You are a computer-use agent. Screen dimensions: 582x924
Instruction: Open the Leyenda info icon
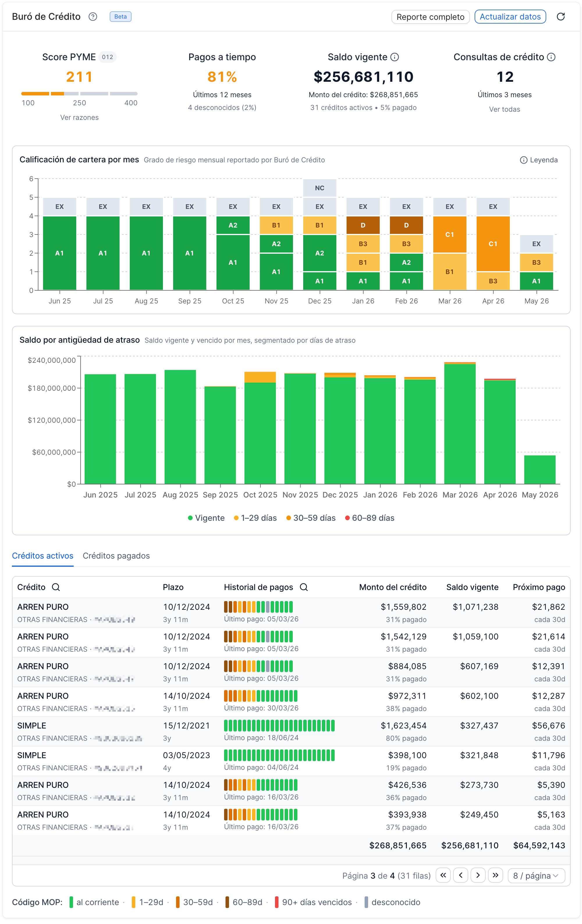(x=523, y=160)
